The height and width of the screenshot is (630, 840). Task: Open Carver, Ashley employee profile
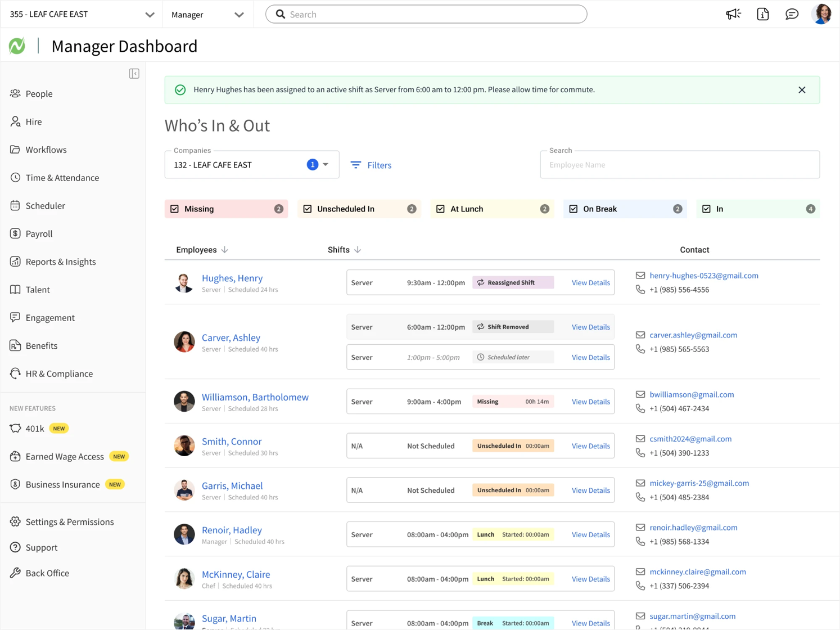pyautogui.click(x=231, y=337)
